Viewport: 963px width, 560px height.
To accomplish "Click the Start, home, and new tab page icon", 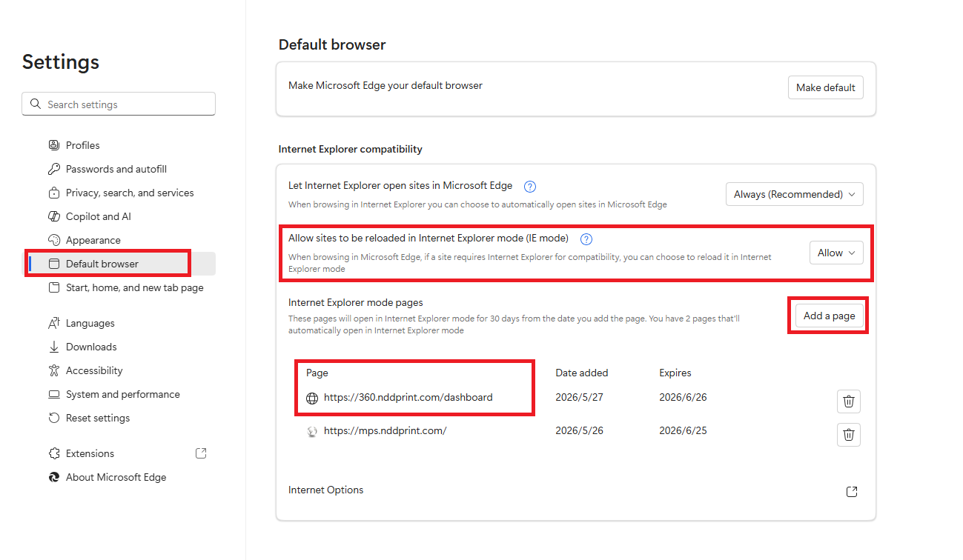I will click(x=53, y=287).
